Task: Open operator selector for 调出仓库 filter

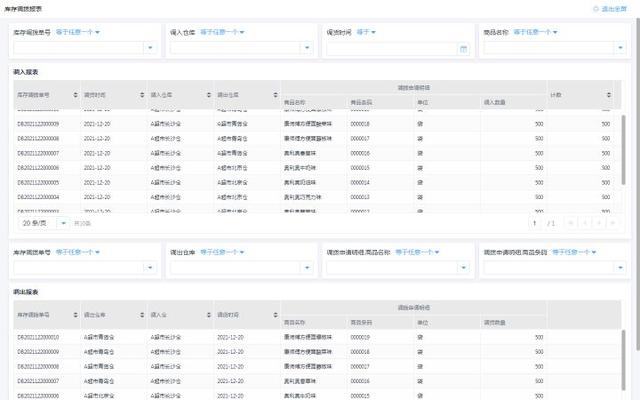Action: pos(222,252)
